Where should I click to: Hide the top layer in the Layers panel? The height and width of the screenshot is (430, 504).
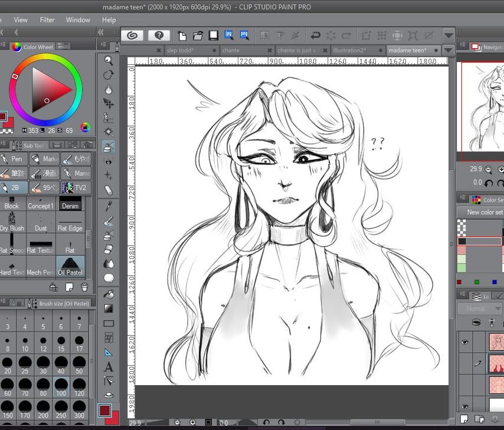tap(465, 342)
